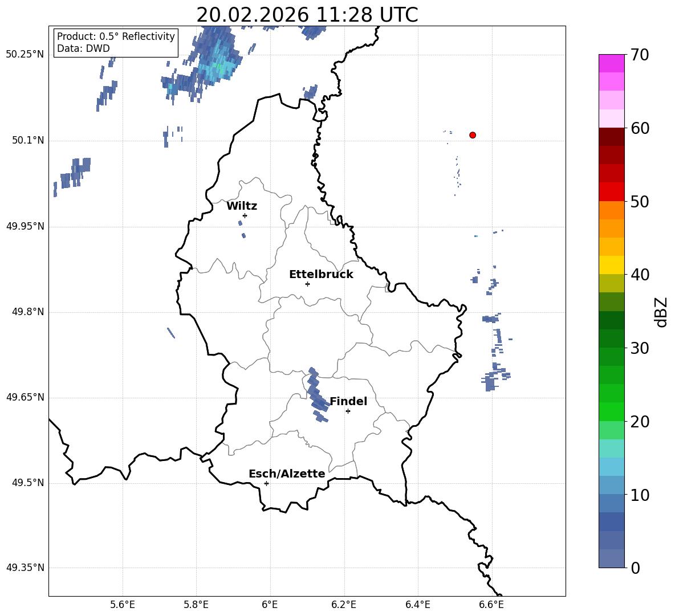Click the Findel station cross marker
675x616 pixels.
348,411
